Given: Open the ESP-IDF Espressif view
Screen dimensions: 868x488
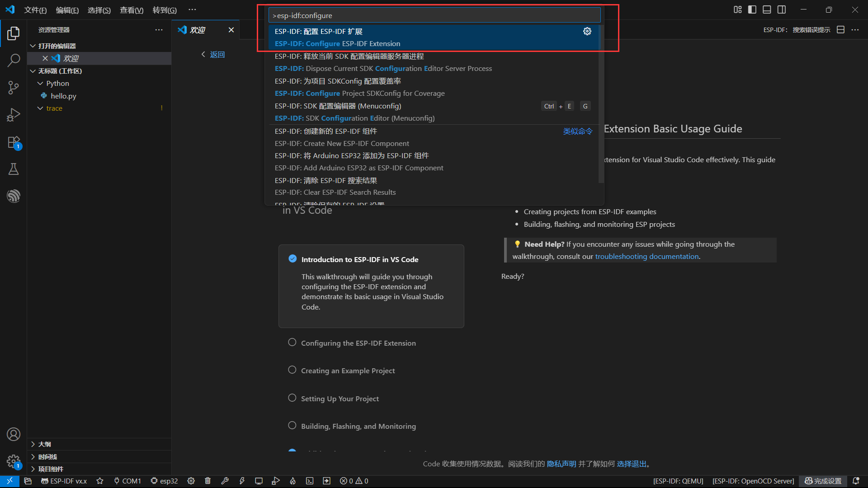Looking at the screenshot, I should [14, 196].
